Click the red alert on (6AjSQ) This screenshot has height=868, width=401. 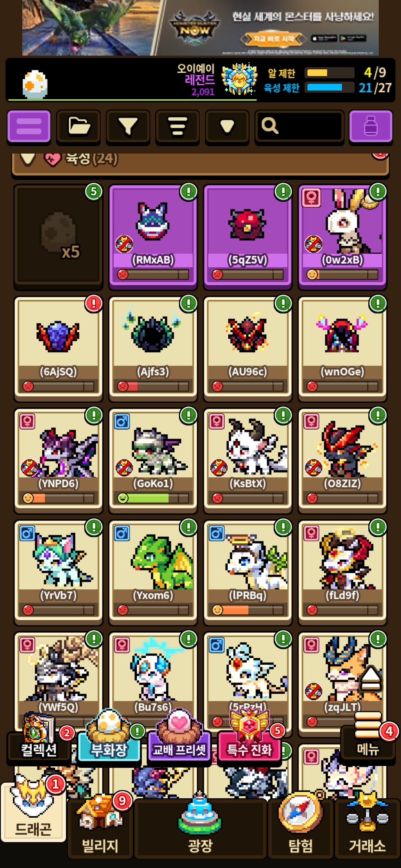click(x=94, y=304)
